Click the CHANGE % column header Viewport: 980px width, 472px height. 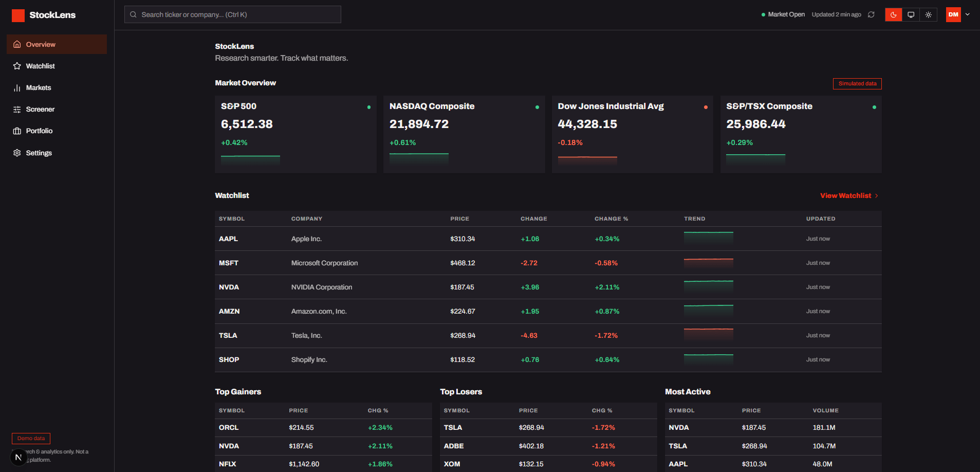pos(612,219)
